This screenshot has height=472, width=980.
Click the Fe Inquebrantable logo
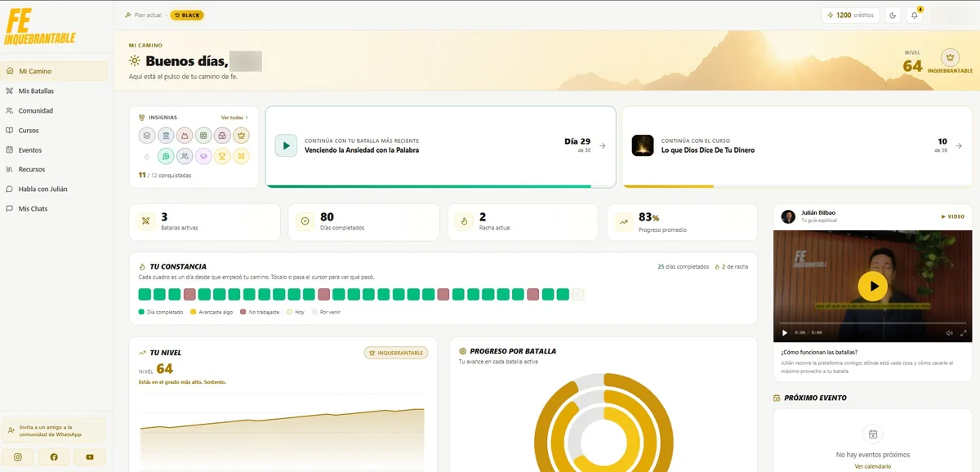[x=40, y=28]
